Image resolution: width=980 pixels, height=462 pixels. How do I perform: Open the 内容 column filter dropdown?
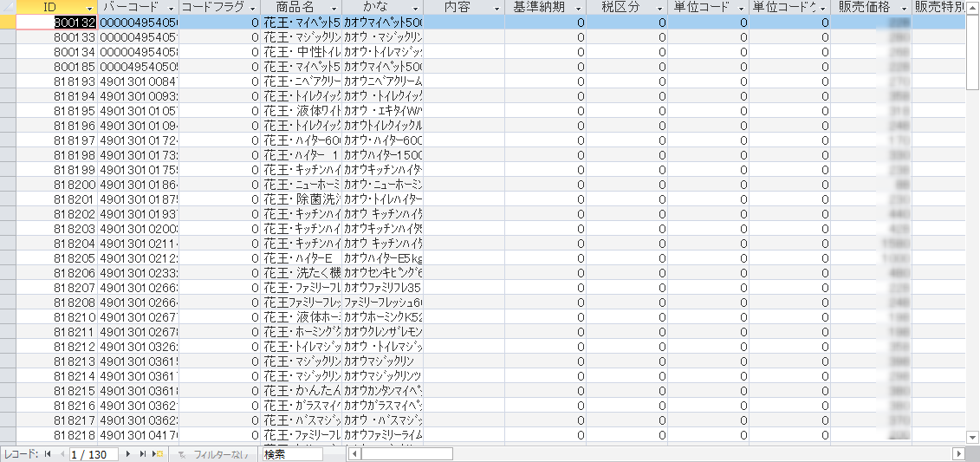(497, 8)
